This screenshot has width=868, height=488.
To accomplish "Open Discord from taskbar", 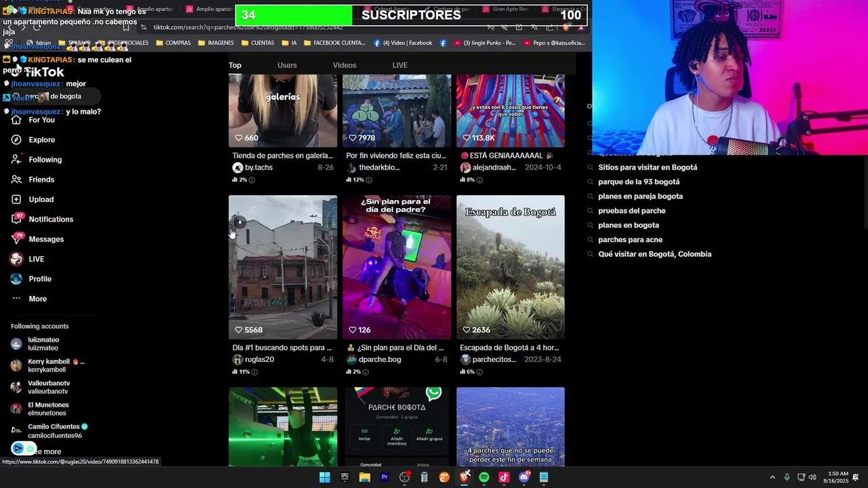I will pyautogui.click(x=524, y=477).
